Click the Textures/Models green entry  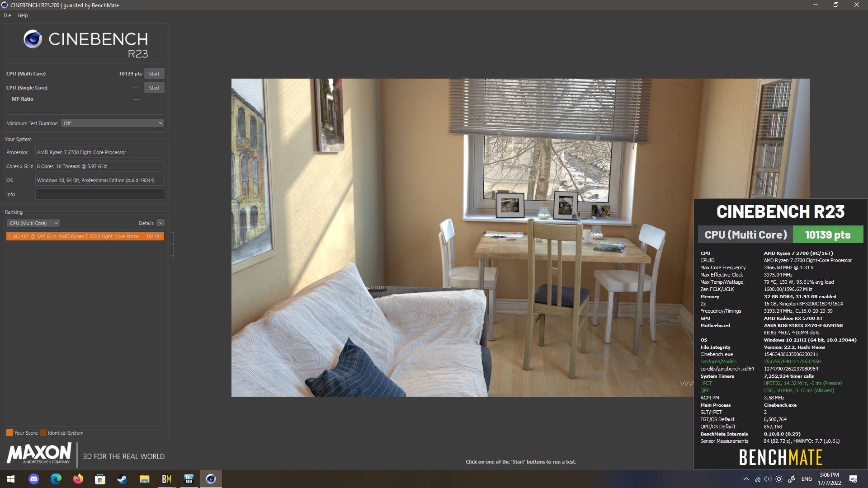718,361
